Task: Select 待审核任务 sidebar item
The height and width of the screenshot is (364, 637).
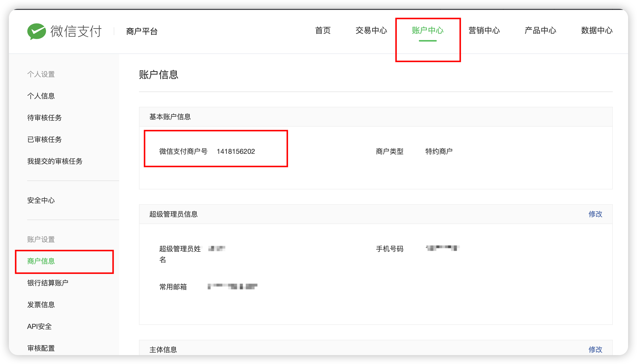Action: coord(45,118)
